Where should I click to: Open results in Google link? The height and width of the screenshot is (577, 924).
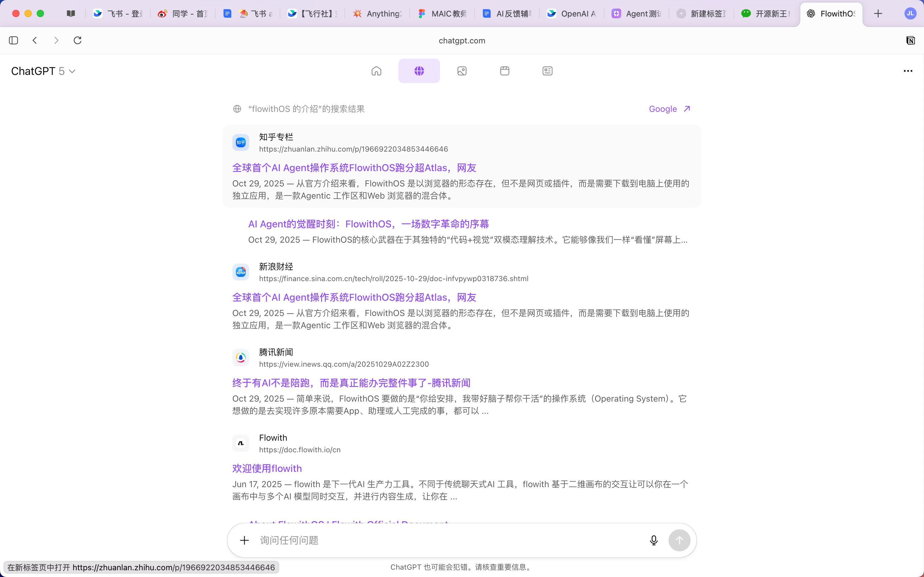click(669, 109)
